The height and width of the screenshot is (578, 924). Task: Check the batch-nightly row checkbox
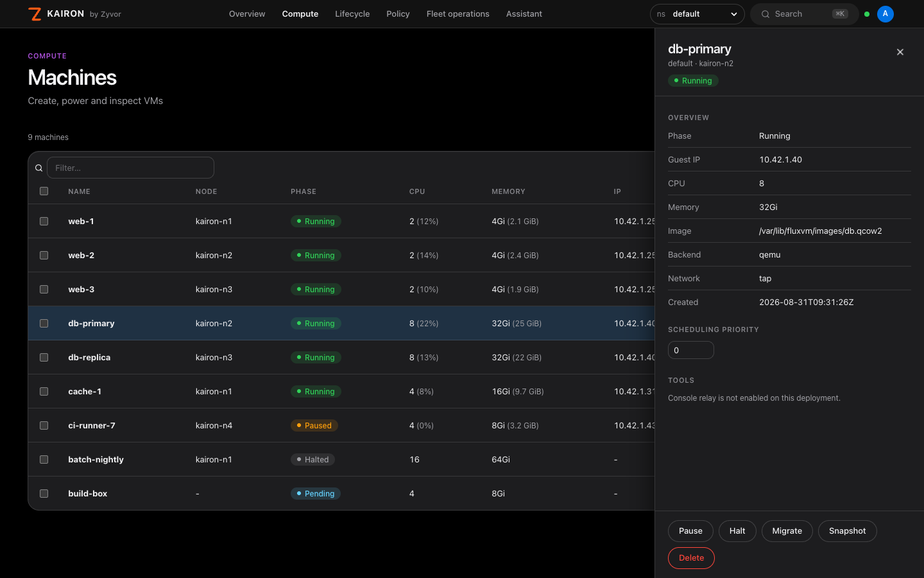[44, 460]
